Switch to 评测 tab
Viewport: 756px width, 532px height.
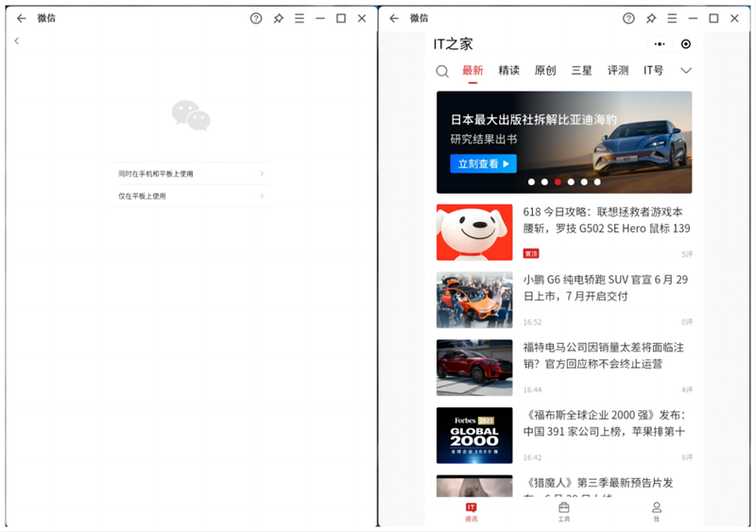click(x=618, y=71)
